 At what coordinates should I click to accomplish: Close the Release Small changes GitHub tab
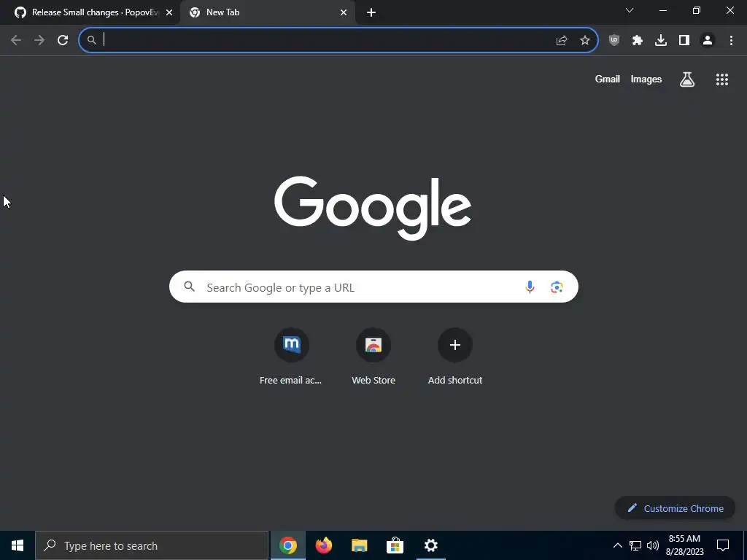[x=169, y=12]
